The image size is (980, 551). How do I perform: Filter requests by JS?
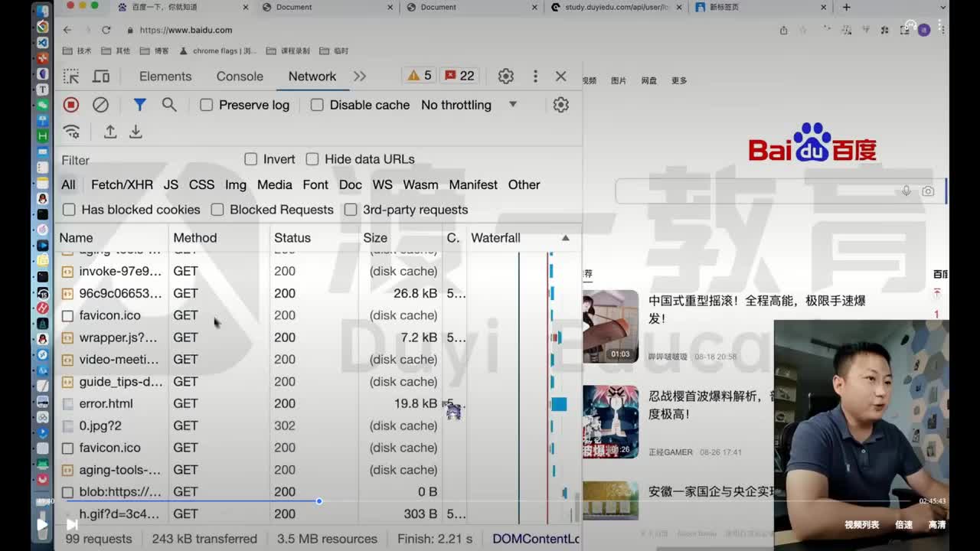click(171, 184)
